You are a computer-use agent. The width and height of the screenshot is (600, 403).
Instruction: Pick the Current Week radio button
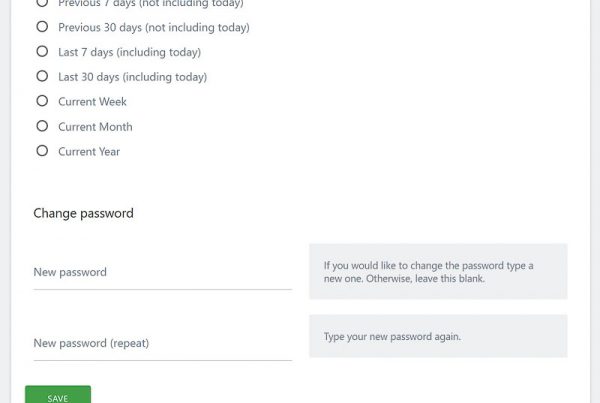(42, 101)
